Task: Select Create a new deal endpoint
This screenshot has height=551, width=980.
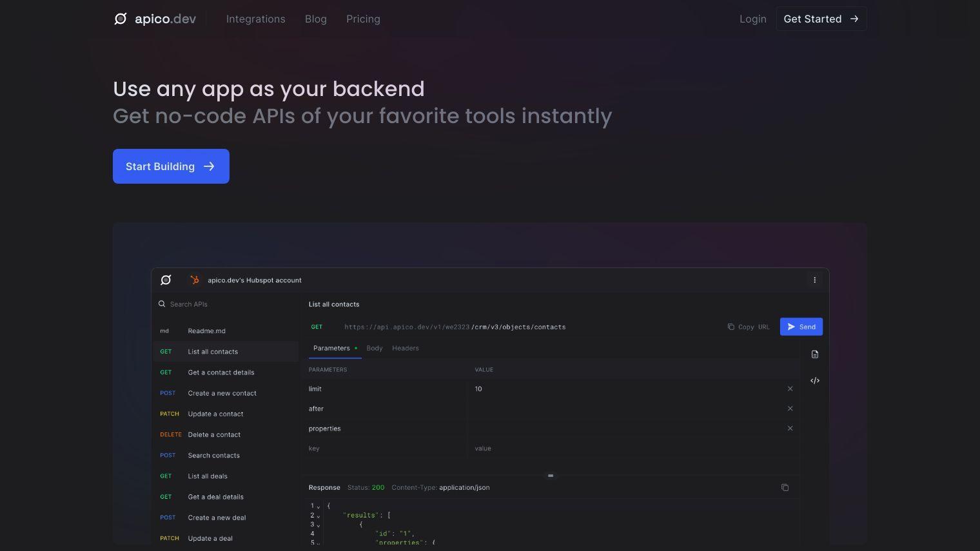Action: 226,517
